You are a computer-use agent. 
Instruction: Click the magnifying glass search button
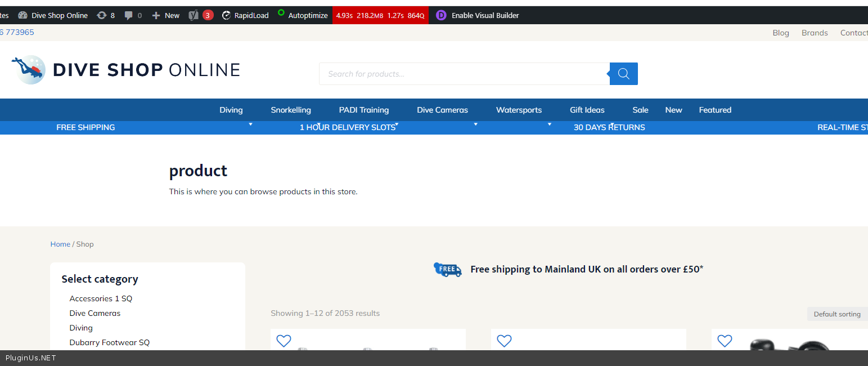point(623,74)
